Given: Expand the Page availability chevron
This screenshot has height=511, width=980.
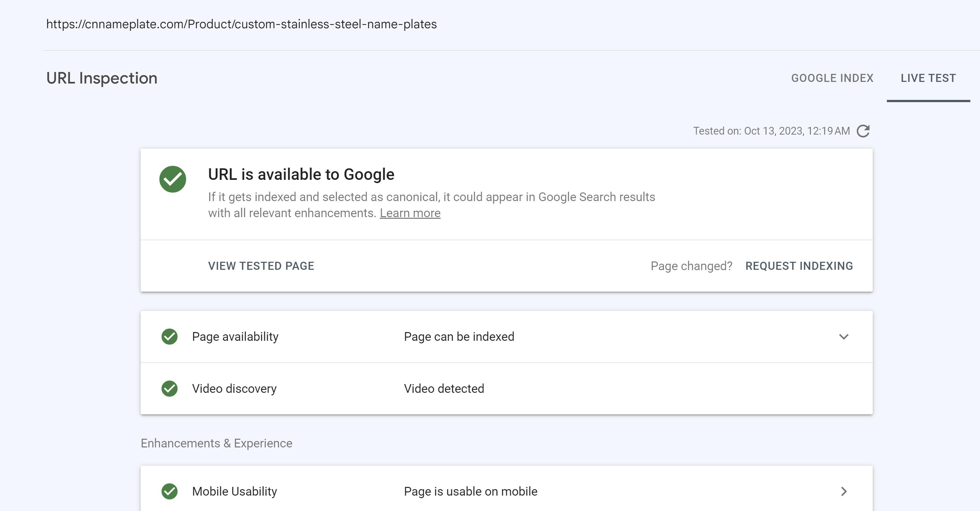Looking at the screenshot, I should tap(844, 337).
